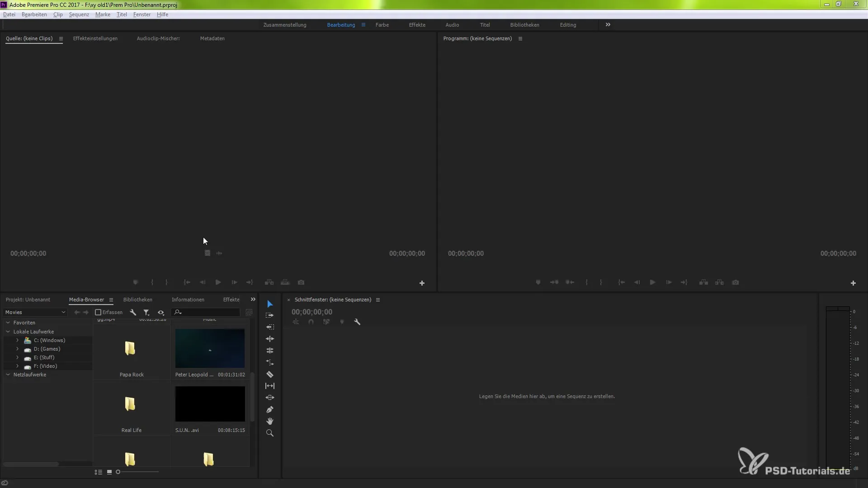The image size is (868, 488).
Task: Toggle nest-or-individual-clips insert button
Action: click(296, 322)
